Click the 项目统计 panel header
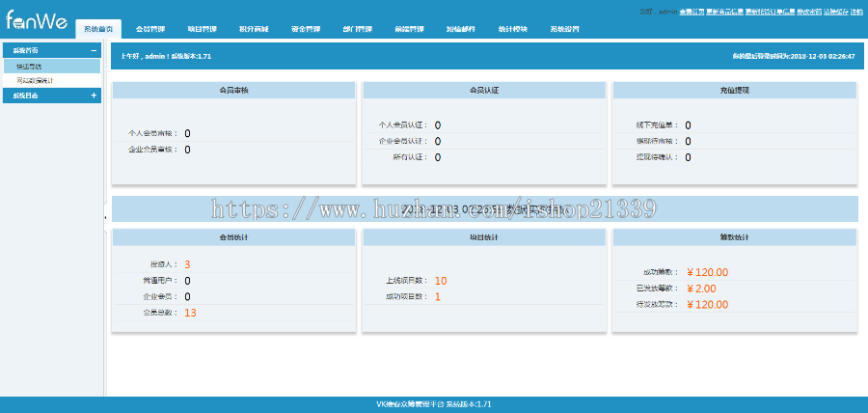The width and height of the screenshot is (868, 413). click(484, 237)
